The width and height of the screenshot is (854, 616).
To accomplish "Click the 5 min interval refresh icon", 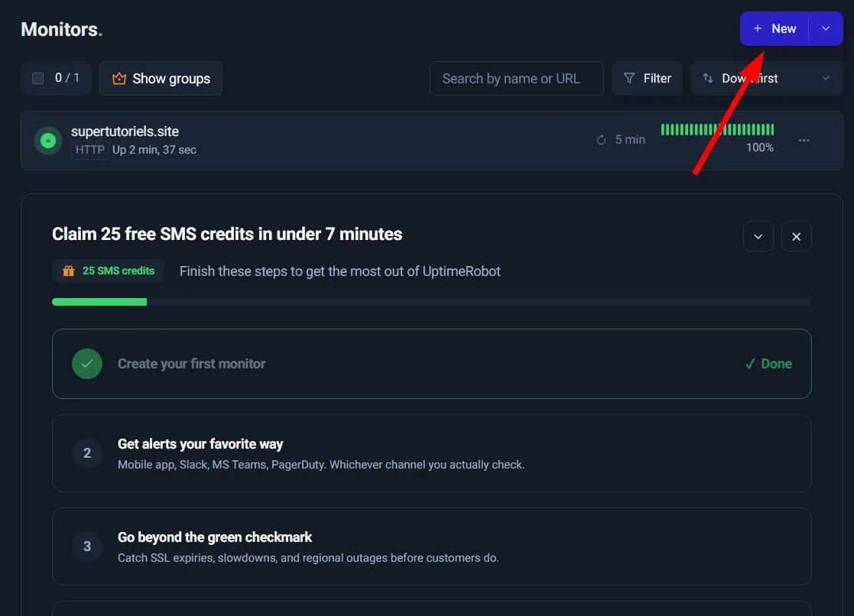I will 601,140.
